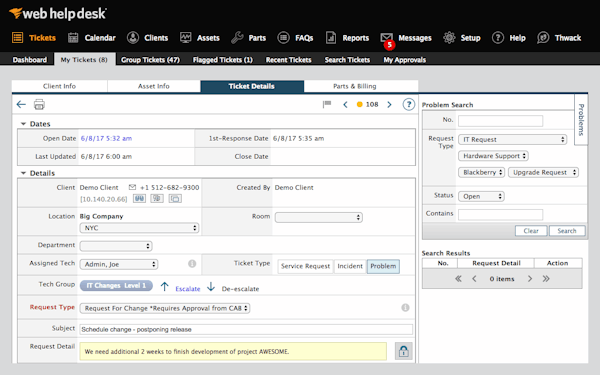Open Hardware Support dropdown
The width and height of the screenshot is (600, 375).
(493, 156)
